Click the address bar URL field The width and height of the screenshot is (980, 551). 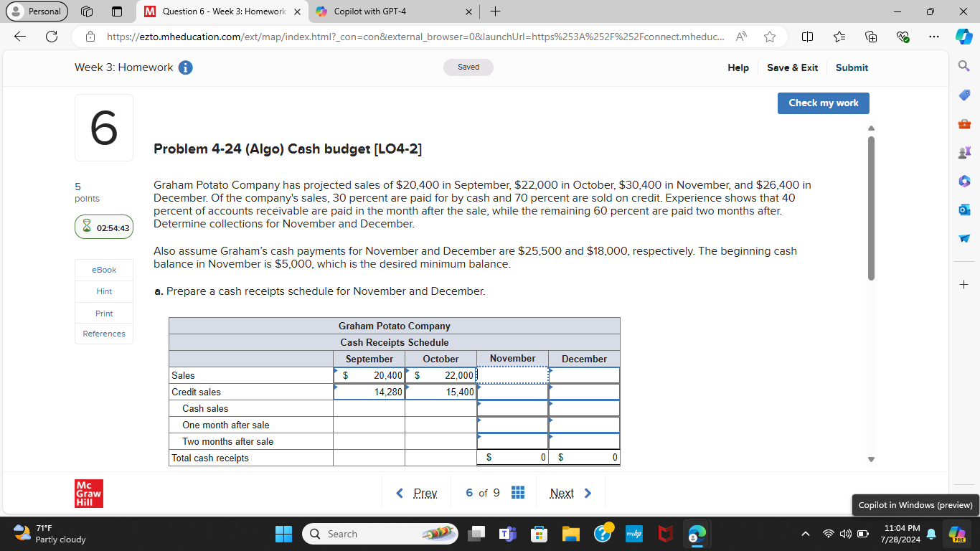(x=415, y=37)
